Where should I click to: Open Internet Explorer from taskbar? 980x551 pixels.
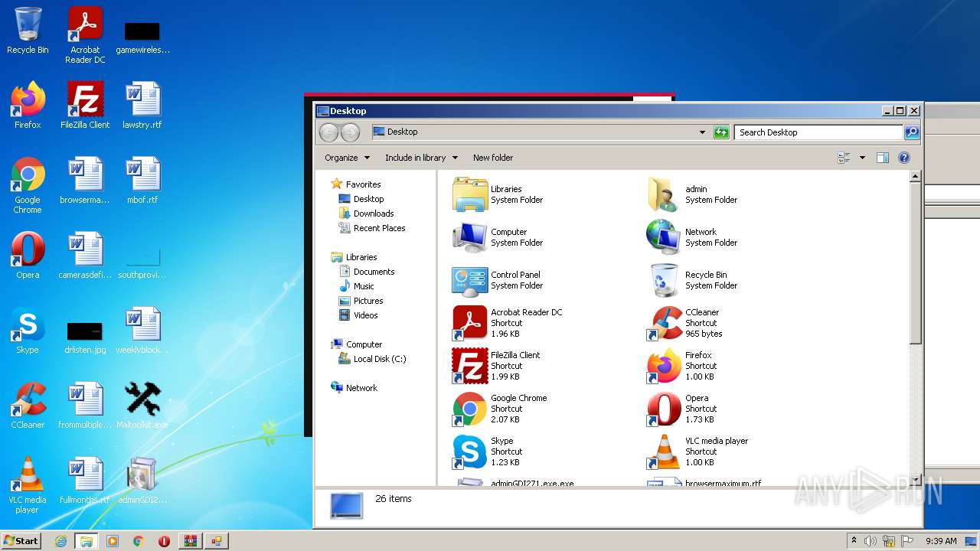[60, 541]
